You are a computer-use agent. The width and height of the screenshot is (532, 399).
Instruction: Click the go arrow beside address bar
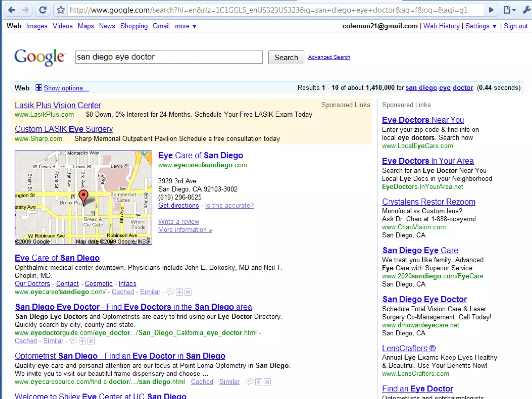[491, 10]
